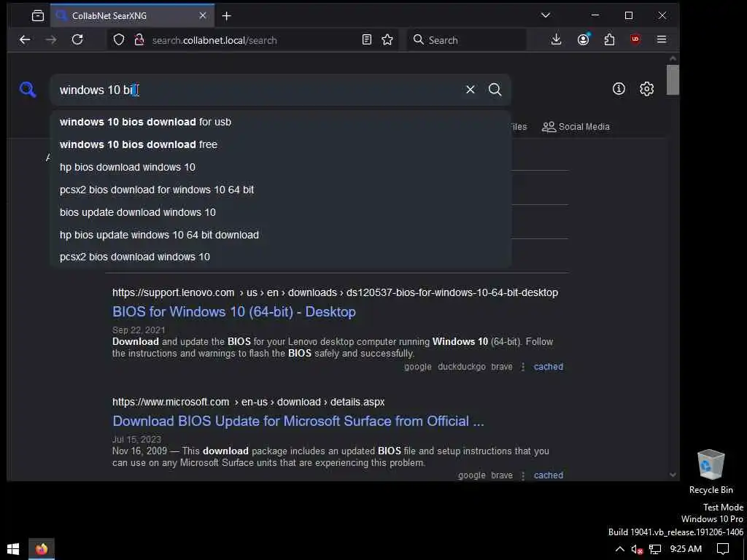Submit search with magnifier button

pyautogui.click(x=495, y=90)
